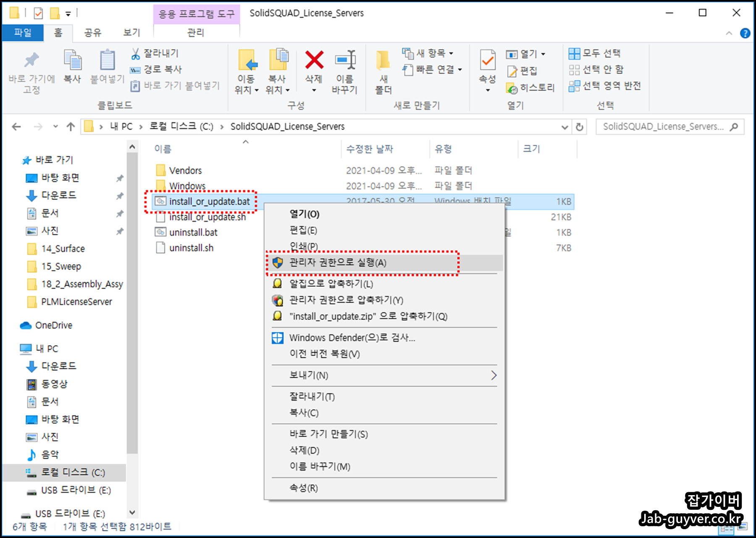Open the File (파일) tab
Image resolution: width=756 pixels, height=538 pixels.
[x=23, y=33]
